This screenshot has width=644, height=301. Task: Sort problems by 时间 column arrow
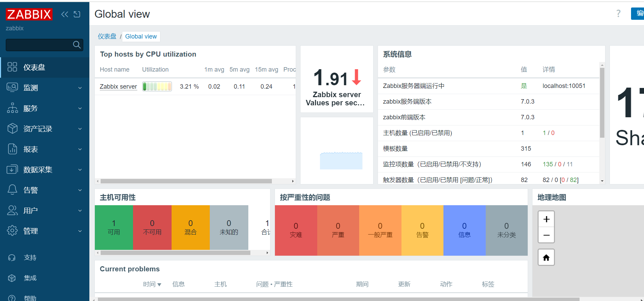[159, 285]
